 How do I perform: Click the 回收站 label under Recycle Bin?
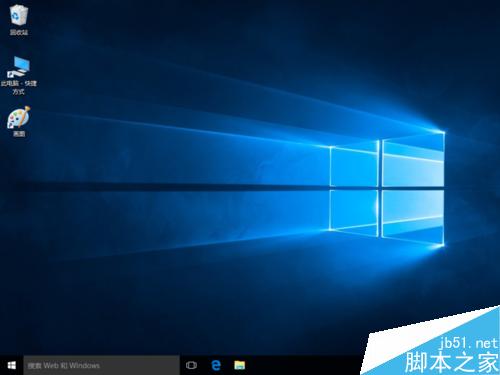pos(19,32)
